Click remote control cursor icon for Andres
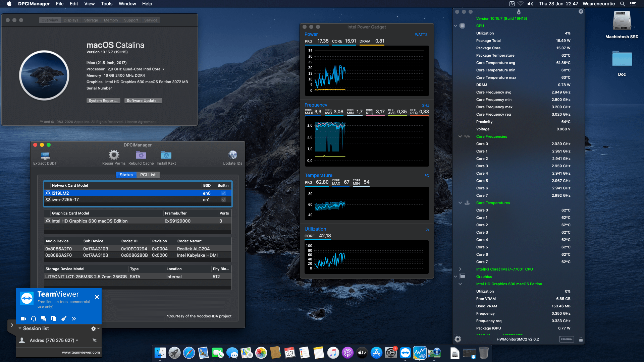Screen dimensions: 644x362 pyautogui.click(x=95, y=340)
